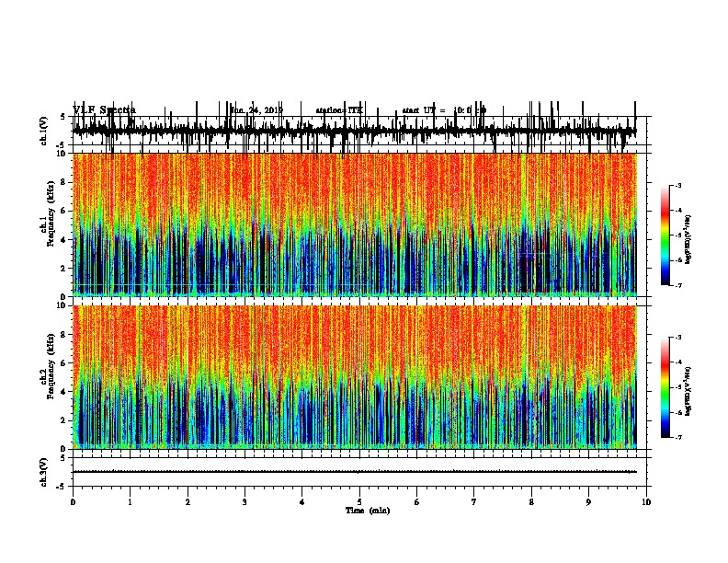Viewport: 728px width, 563px height.
Task: Click the ch.1 colorbar log(PSD) unit label
Action: point(688,239)
